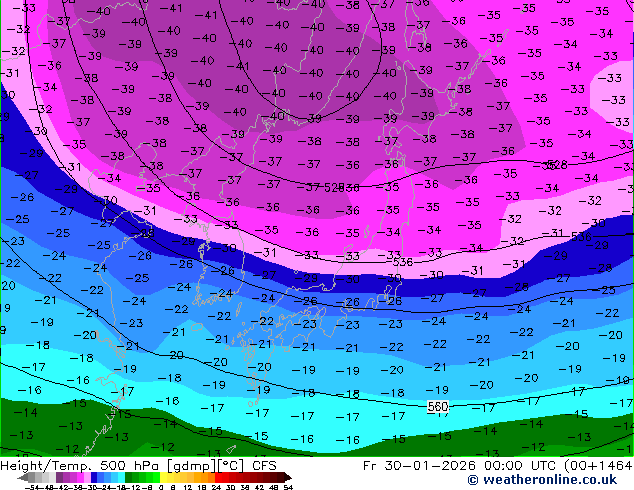Click the gray left arrow of color legend
This screenshot has width=634, height=490.
[x=23, y=477]
